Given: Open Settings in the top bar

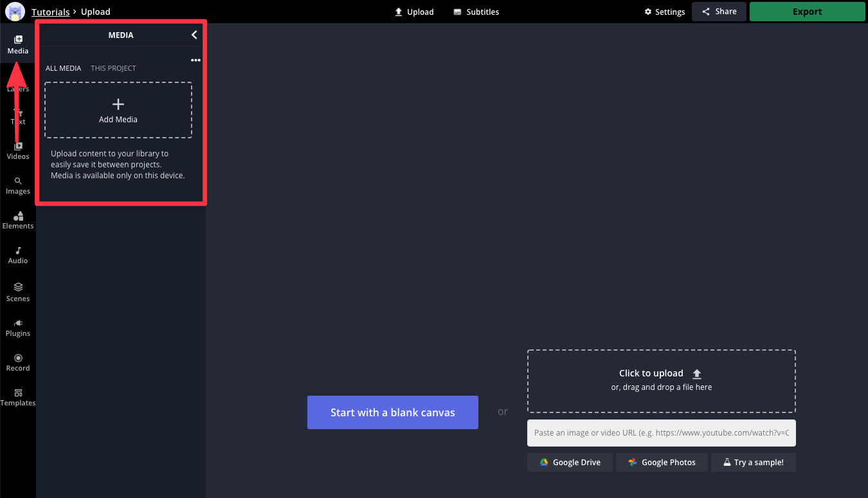Looking at the screenshot, I should click(665, 12).
